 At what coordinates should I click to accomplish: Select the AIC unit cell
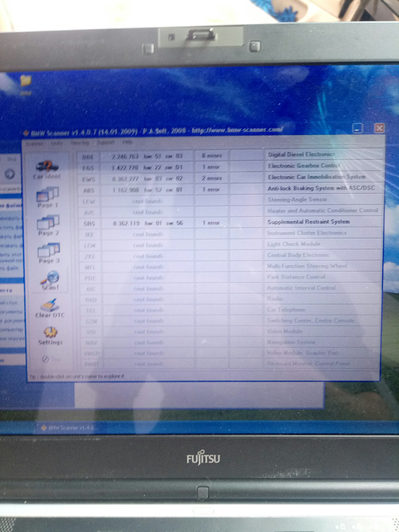[x=90, y=289]
